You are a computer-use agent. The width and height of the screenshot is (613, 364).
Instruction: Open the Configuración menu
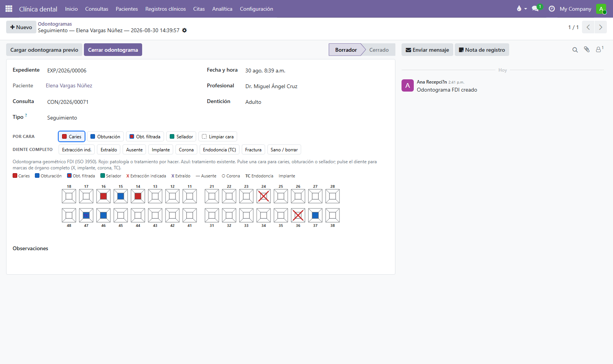coord(256,9)
